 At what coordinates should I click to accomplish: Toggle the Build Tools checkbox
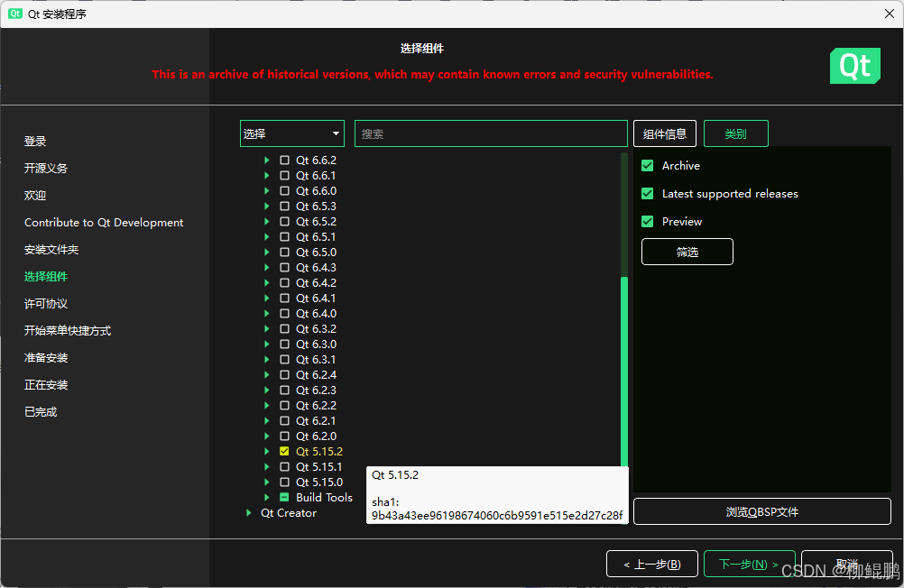(285, 498)
